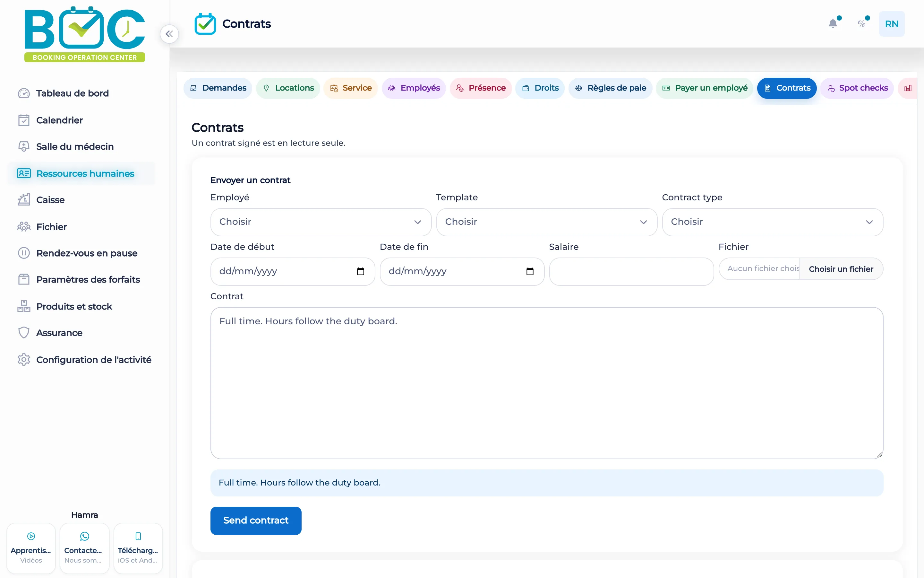The width and height of the screenshot is (924, 578).
Task: Click the Salle du médecin icon
Action: [24, 146]
